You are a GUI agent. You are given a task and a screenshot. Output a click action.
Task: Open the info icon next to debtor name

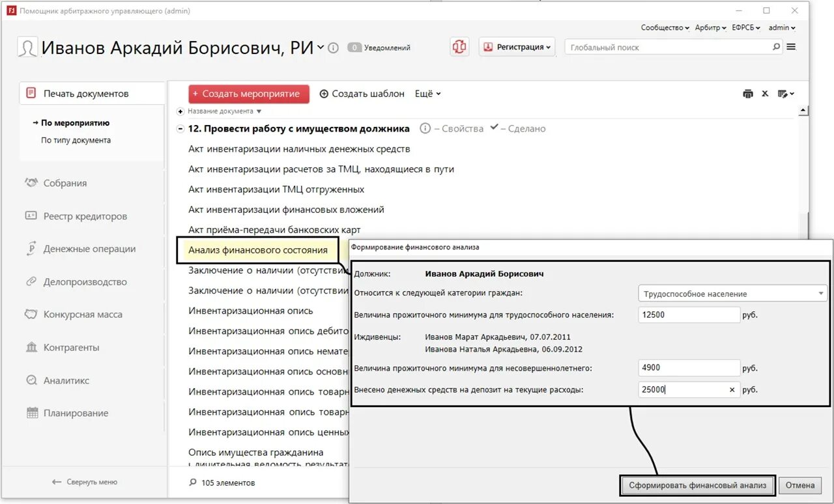[333, 48]
